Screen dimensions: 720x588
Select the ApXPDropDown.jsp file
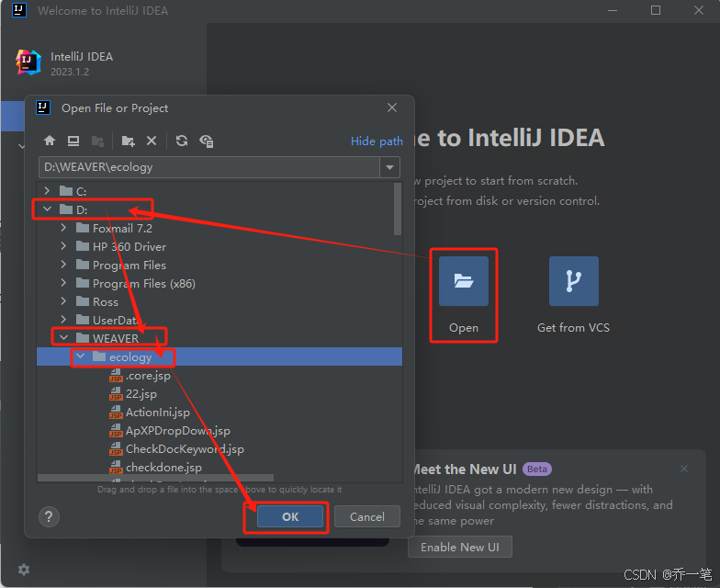(x=219, y=430)
